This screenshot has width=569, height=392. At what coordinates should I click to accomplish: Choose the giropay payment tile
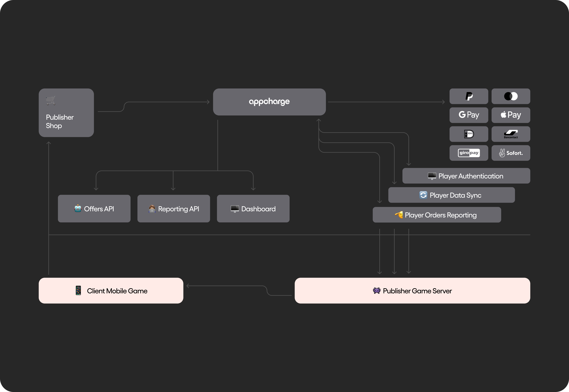(x=469, y=153)
